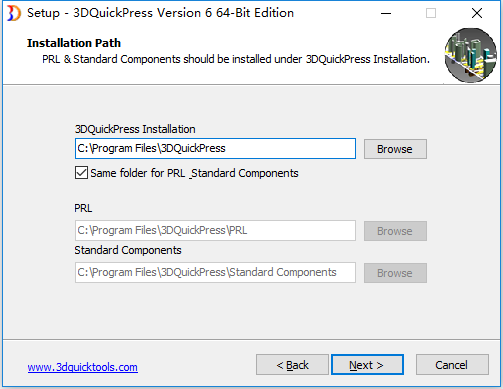Viewport: 503px width, 389px height.
Task: Minimize the Setup window
Action: [x=386, y=13]
